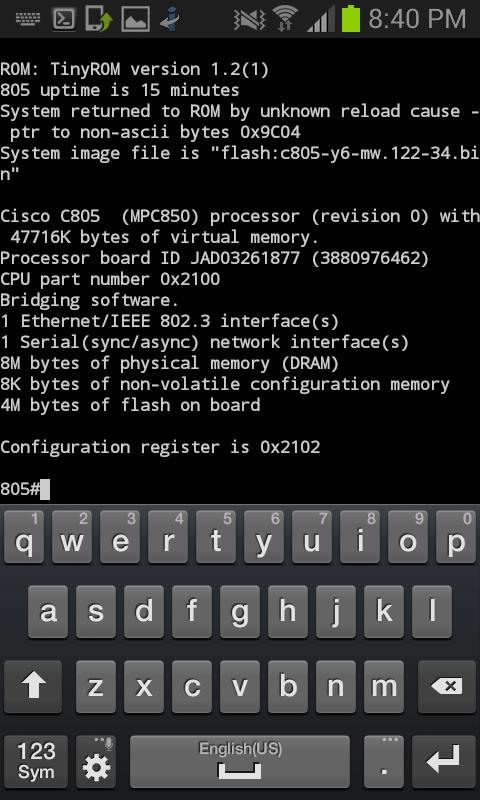
Task: Tap the return arrow key
Action: tap(443, 761)
